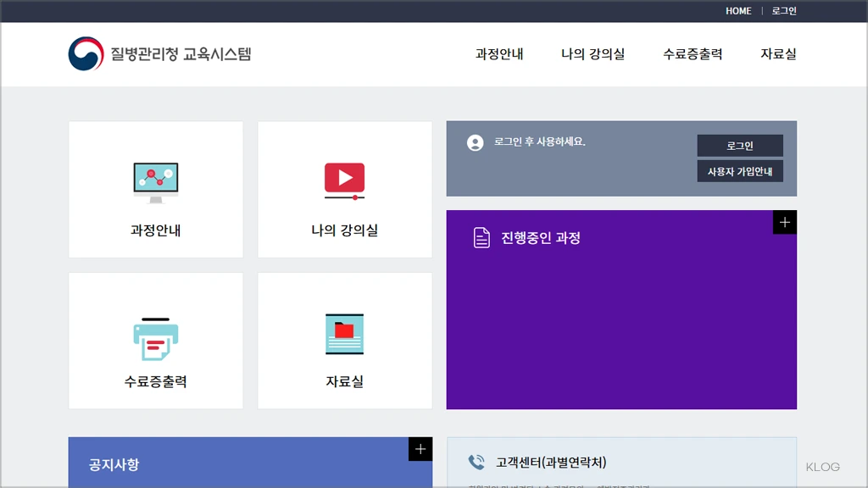Expand 공지사항 using the plus button
The height and width of the screenshot is (488, 868).
(x=420, y=450)
